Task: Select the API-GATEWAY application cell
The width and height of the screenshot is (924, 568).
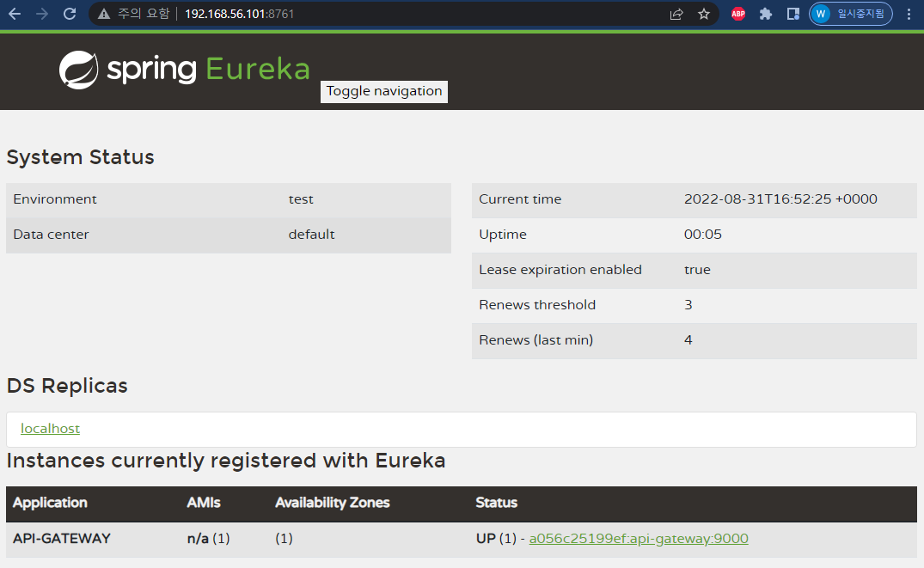Action: (62, 539)
